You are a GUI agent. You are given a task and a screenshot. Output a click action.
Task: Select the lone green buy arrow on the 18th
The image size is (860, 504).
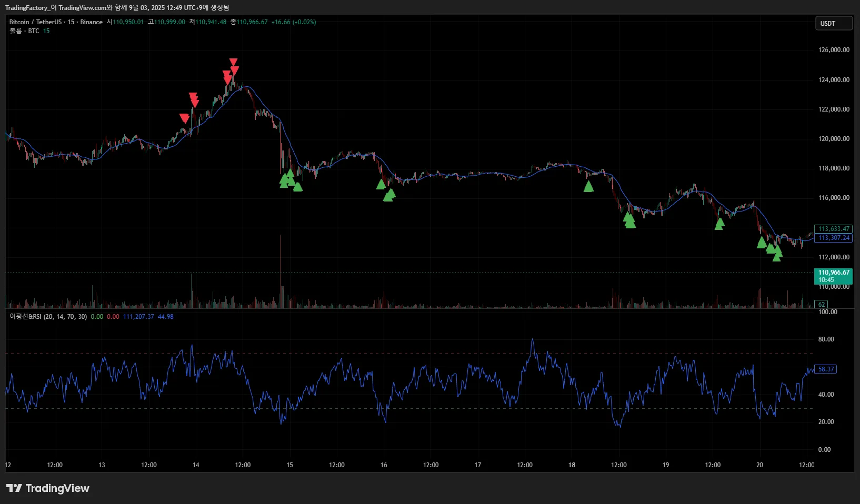pyautogui.click(x=588, y=186)
